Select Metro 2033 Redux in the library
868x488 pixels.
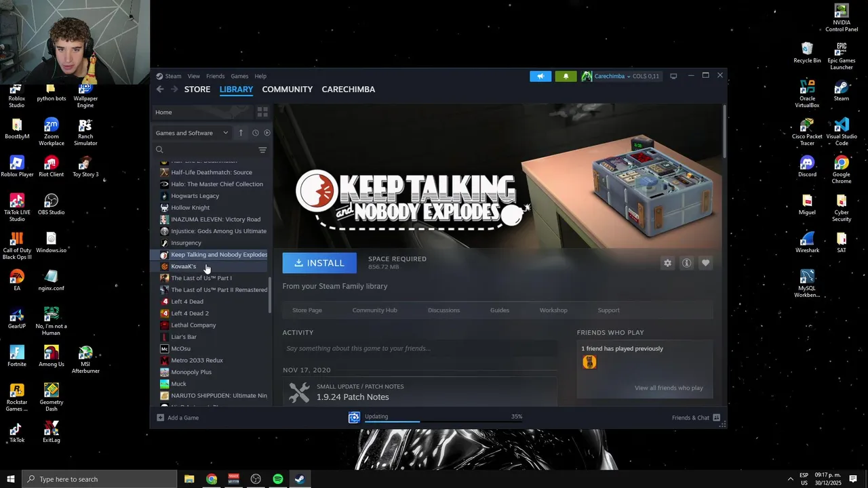pyautogui.click(x=197, y=361)
